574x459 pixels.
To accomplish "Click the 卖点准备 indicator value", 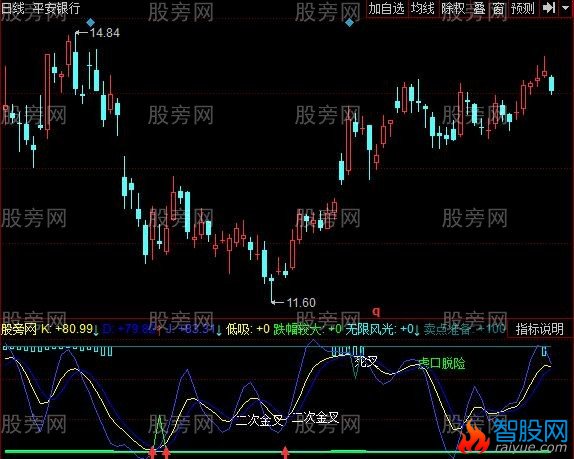I will tap(447, 329).
